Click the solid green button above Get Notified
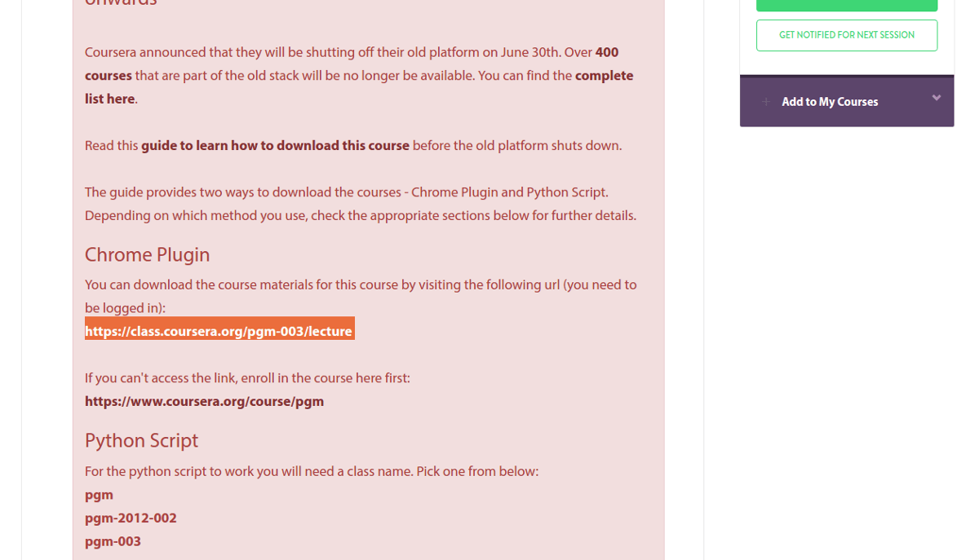The width and height of the screenshot is (979, 560). click(x=847, y=5)
